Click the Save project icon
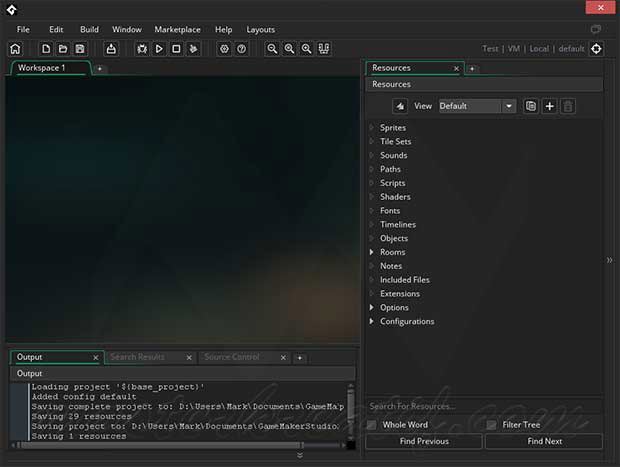Screen dimensions: 620x467 point(80,49)
